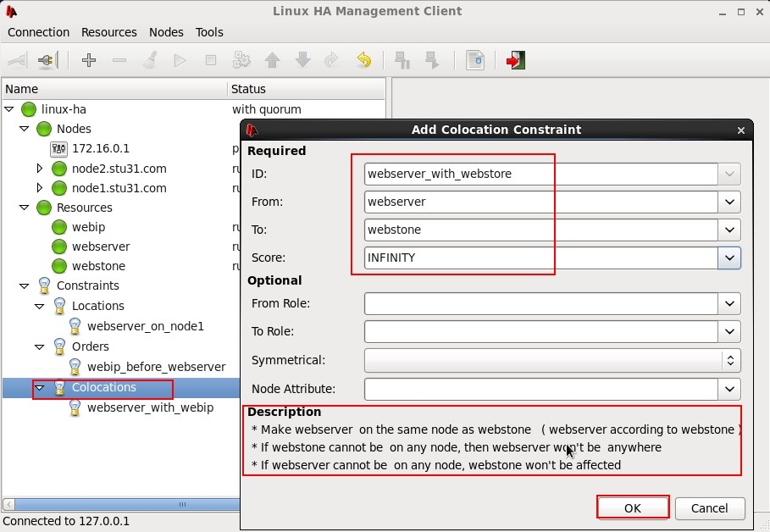Collapse the Colocations tree branch
Image resolution: width=770 pixels, height=532 pixels.
pos(40,388)
